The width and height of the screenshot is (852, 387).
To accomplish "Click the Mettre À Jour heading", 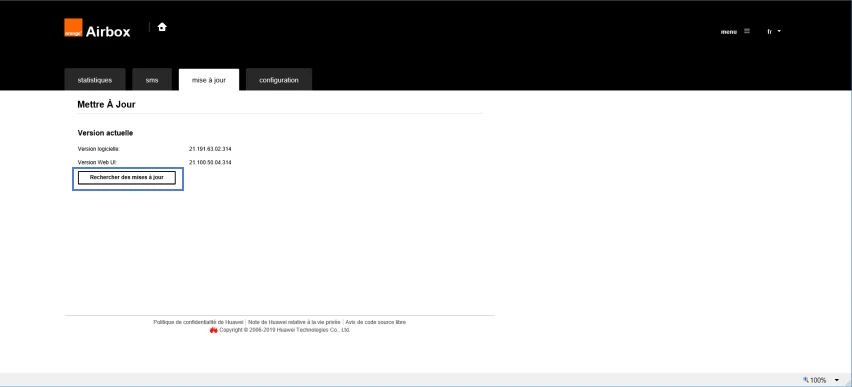I will pos(106,104).
